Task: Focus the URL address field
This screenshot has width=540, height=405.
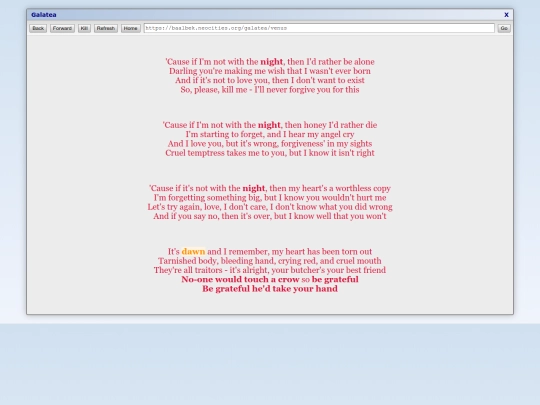Action: (319, 28)
